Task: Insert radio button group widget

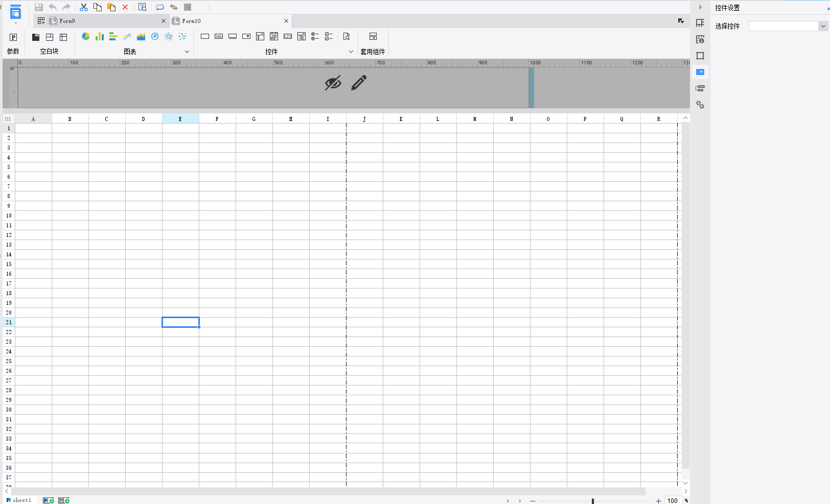Action: click(315, 36)
